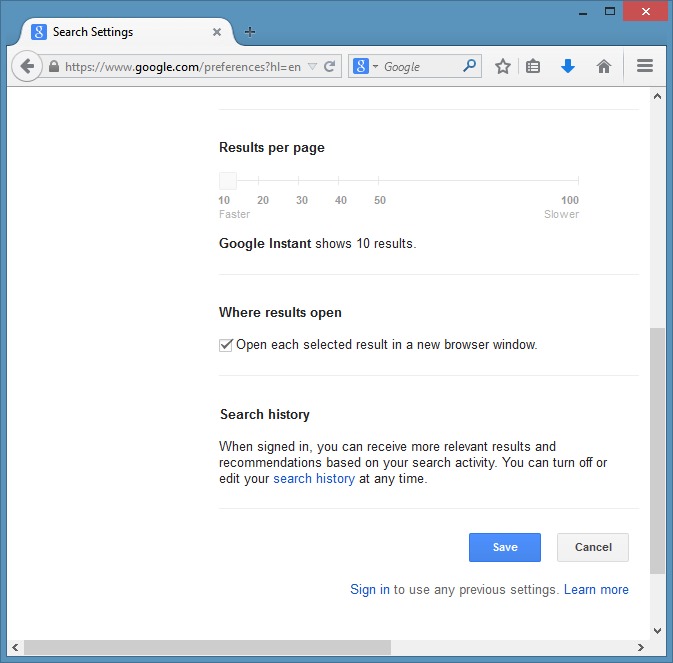Click the vertical scrollbar thumb
The height and width of the screenshot is (663, 673).
coord(657,451)
